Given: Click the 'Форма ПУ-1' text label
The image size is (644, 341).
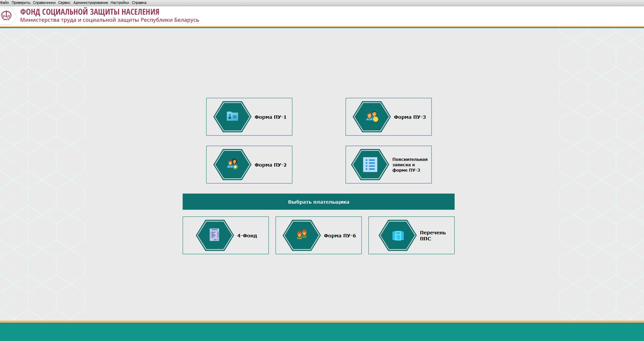Looking at the screenshot, I should click(x=270, y=117).
